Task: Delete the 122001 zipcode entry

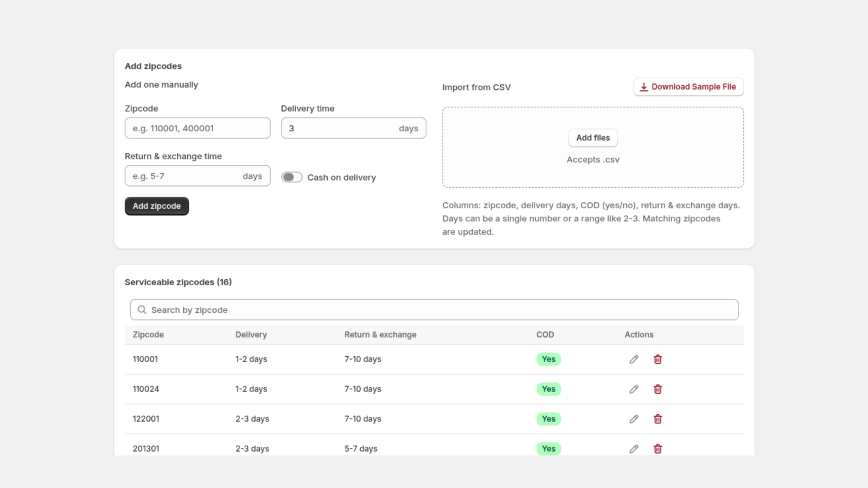Action: tap(658, 419)
